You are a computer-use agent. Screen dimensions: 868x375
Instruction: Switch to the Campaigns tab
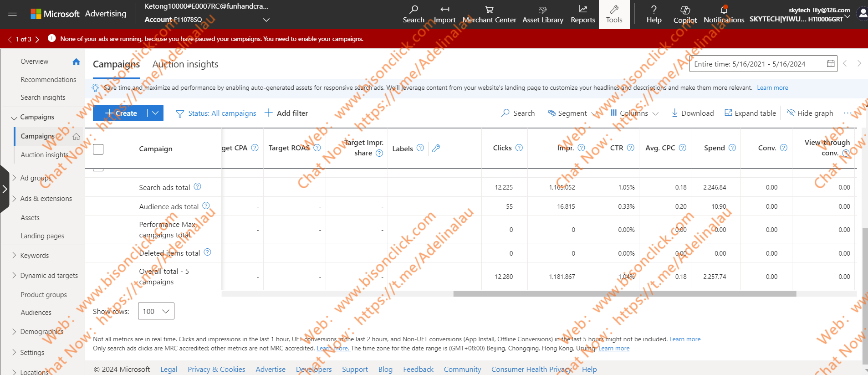pos(116,64)
